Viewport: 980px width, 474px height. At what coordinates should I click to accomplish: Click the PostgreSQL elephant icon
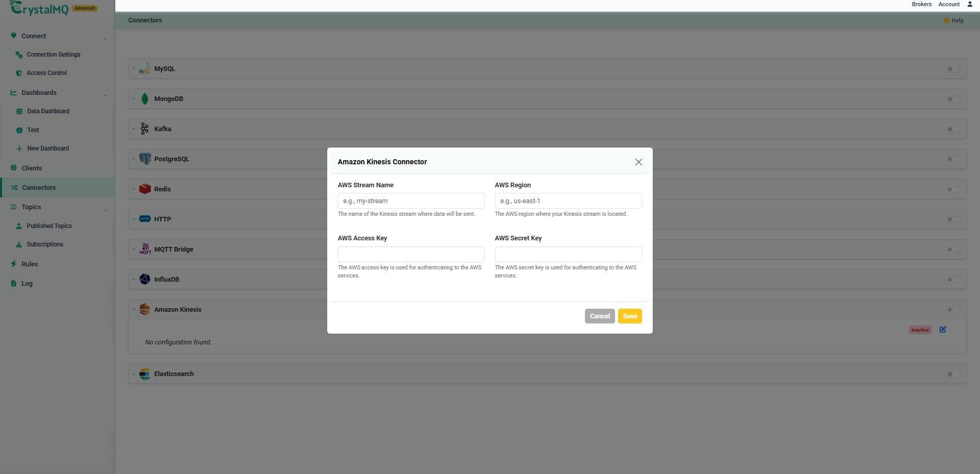pyautogui.click(x=145, y=159)
